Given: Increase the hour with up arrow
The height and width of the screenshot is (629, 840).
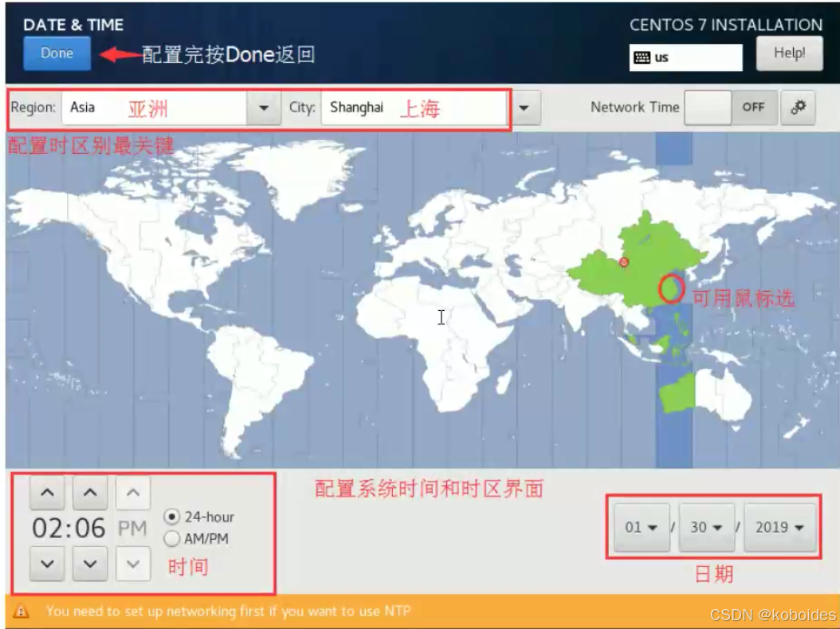Looking at the screenshot, I should 47,493.
